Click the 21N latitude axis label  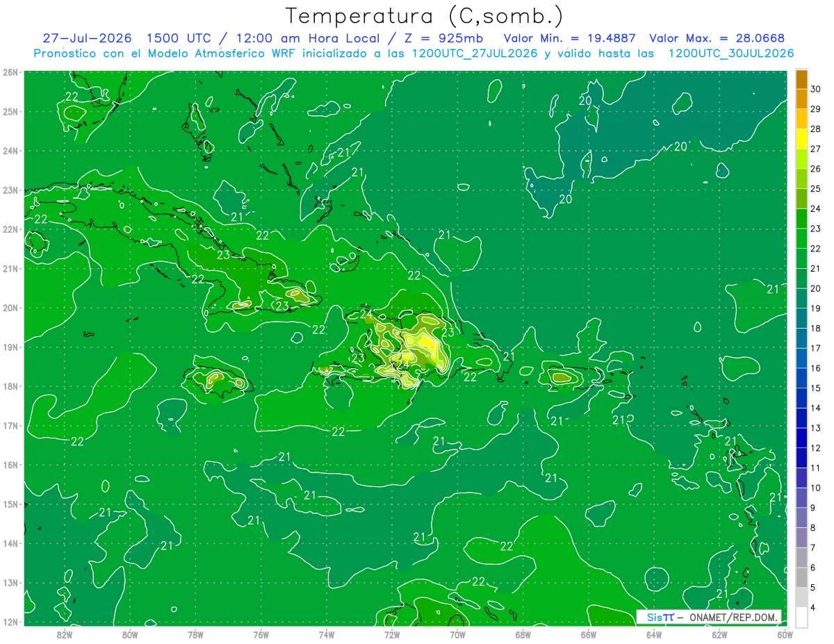coord(10,268)
